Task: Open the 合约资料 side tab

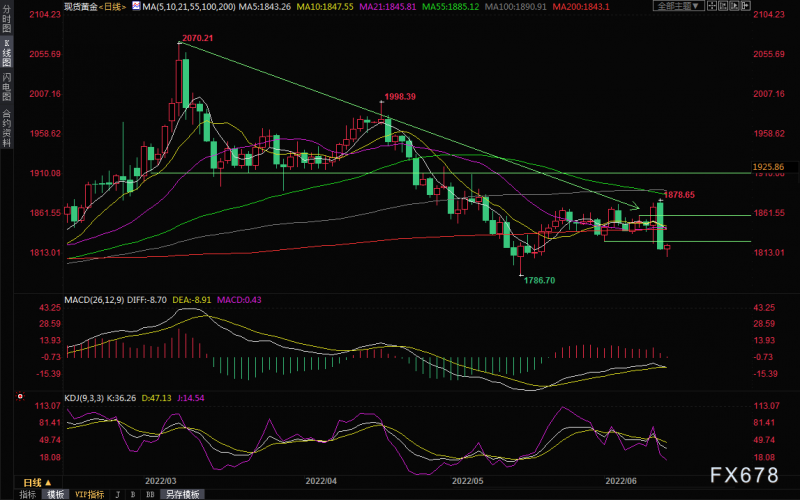Action: click(7, 128)
